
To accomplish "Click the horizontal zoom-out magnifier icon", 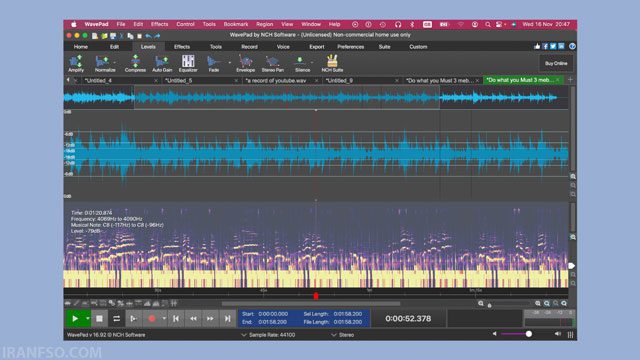I will click(481, 303).
